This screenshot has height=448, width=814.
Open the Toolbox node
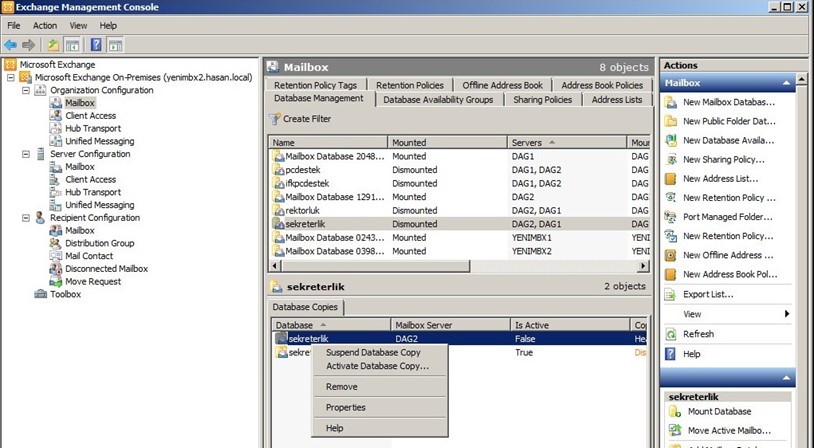point(65,294)
